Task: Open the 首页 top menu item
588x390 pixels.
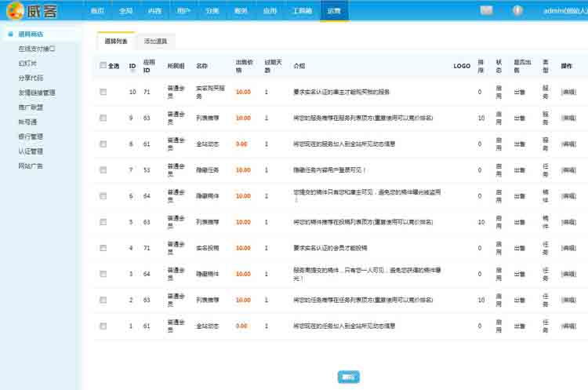Action: [96, 11]
